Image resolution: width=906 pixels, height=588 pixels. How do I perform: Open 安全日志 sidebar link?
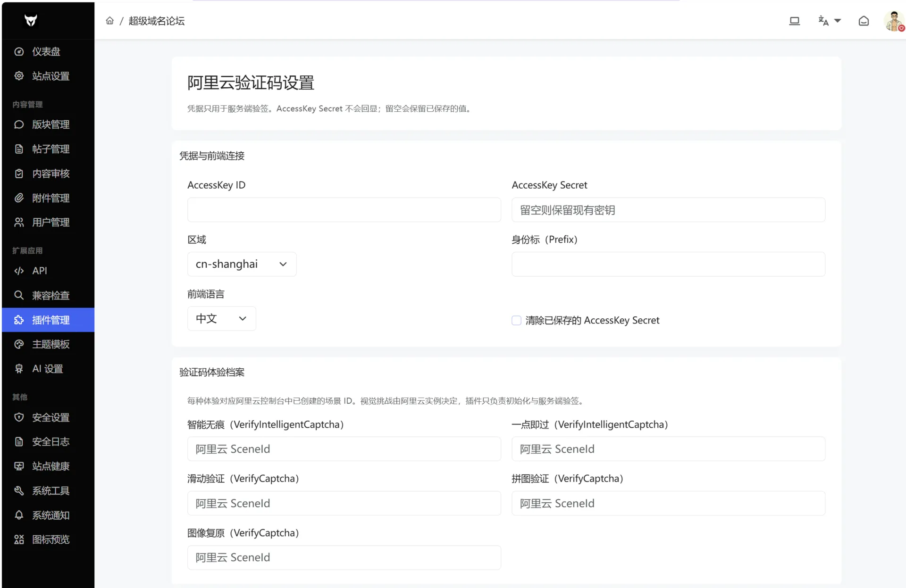48,442
